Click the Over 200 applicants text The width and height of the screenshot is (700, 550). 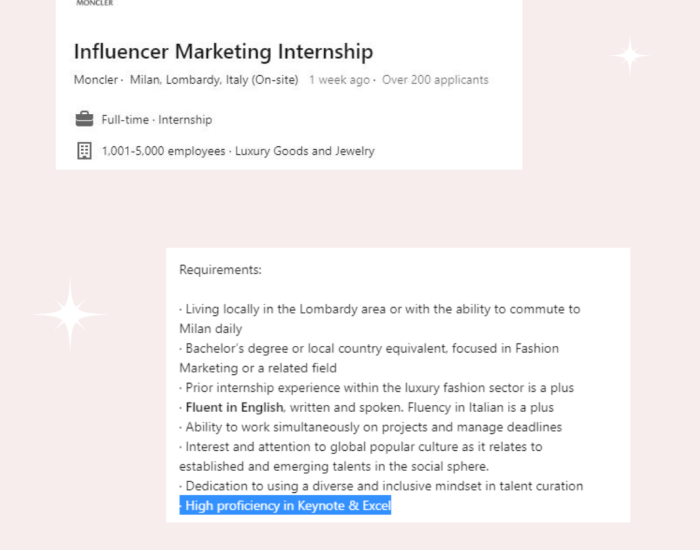(435, 80)
